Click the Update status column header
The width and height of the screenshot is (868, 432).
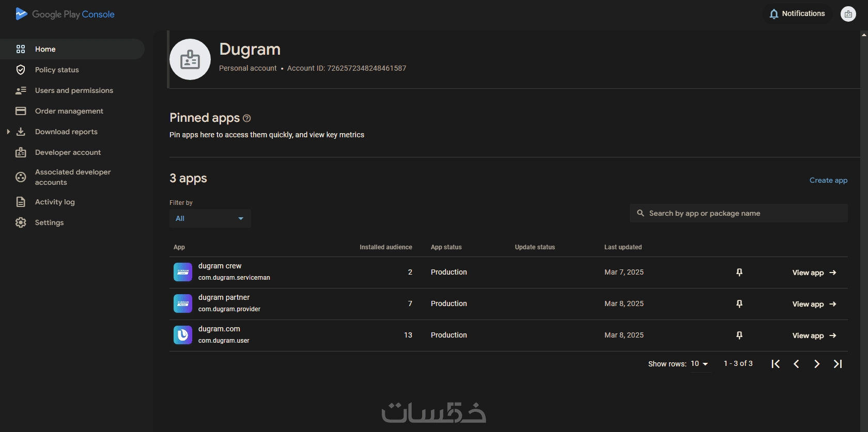point(535,247)
